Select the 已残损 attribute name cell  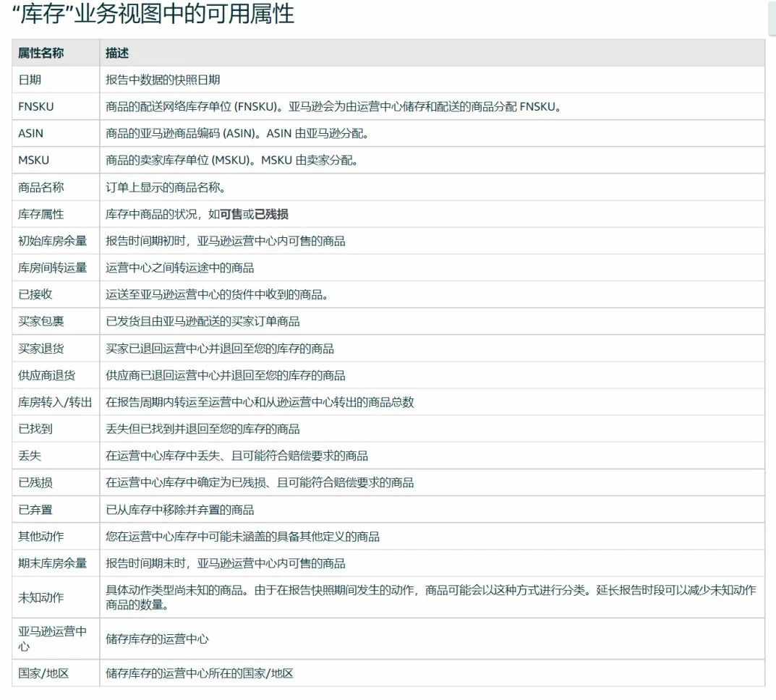56,482
